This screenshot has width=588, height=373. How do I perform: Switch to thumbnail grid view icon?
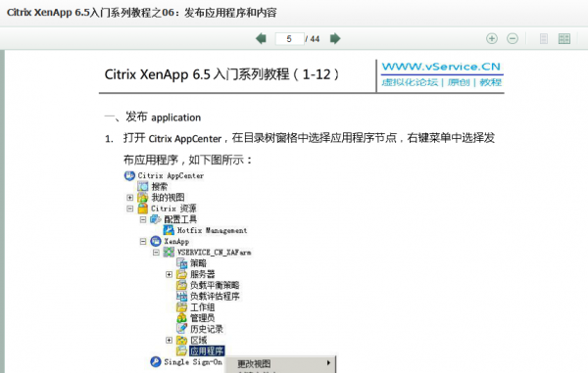(564, 38)
